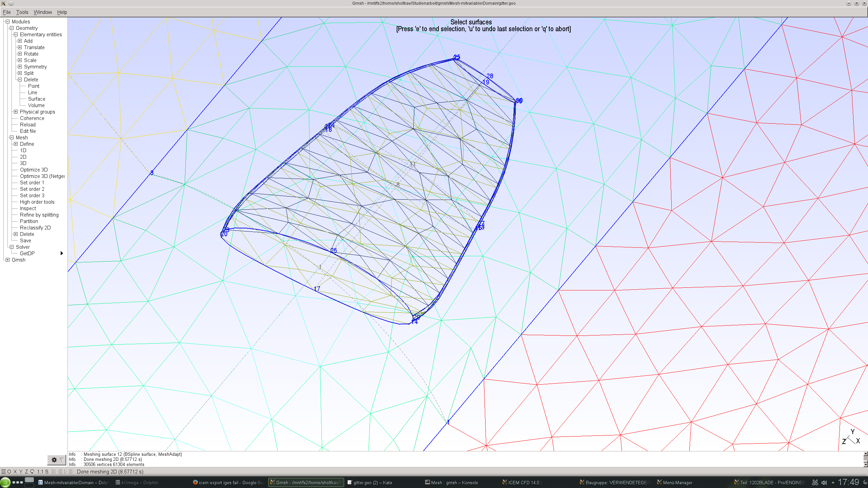Expand the Scale tree node

[20, 60]
